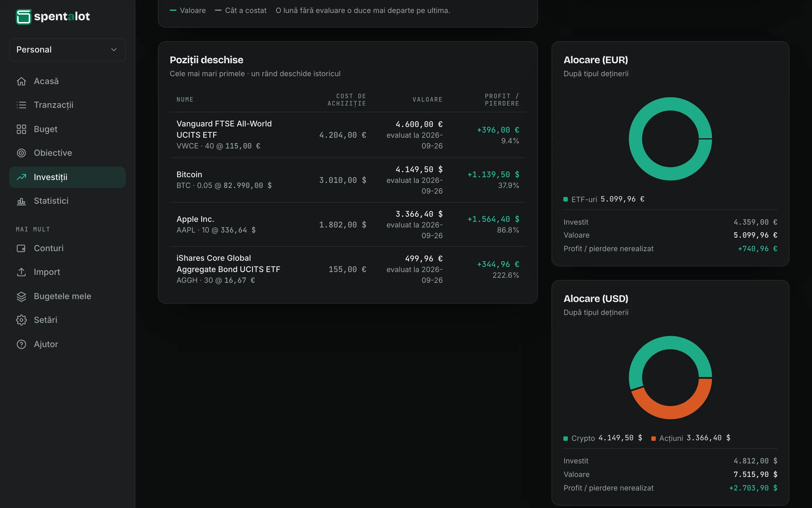The width and height of the screenshot is (812, 508).
Task: Click the NUME column header
Action: pos(185,100)
